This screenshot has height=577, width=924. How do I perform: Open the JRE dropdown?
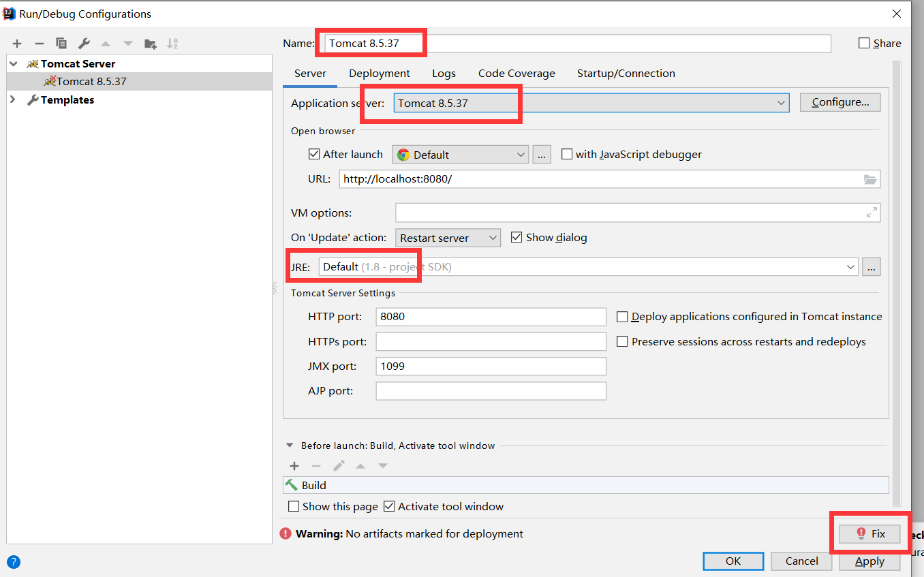click(x=589, y=267)
